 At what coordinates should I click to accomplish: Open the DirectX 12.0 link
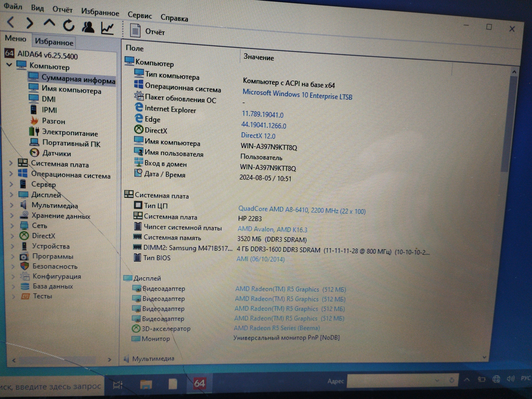pos(258,135)
